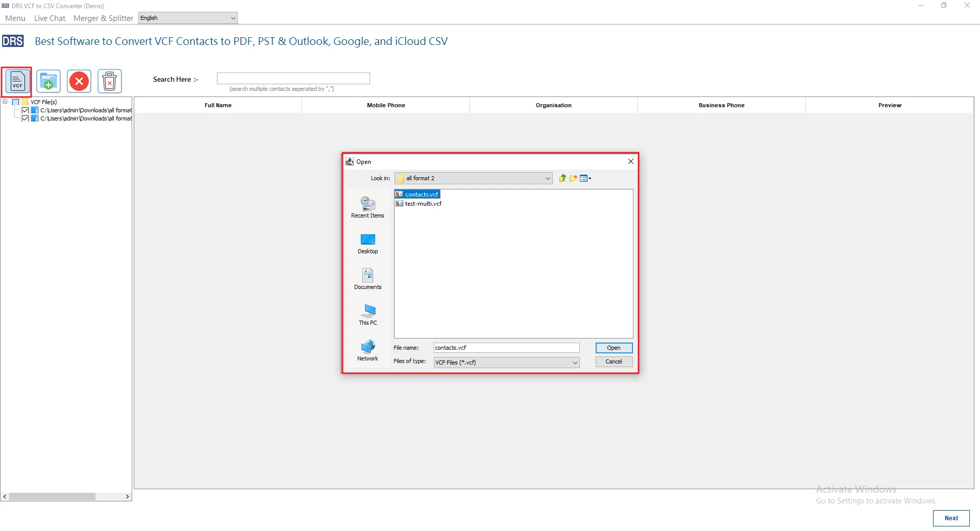The image size is (980, 531).
Task: Click the File name input field
Action: click(x=507, y=348)
